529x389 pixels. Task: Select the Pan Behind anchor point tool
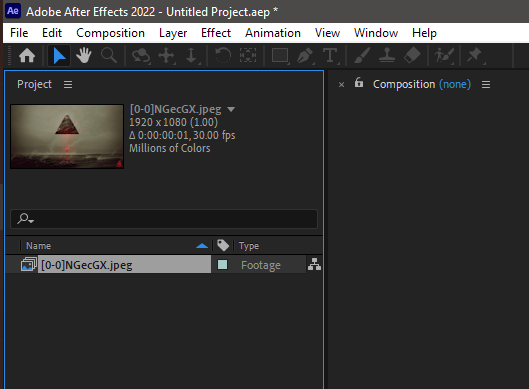coord(248,56)
